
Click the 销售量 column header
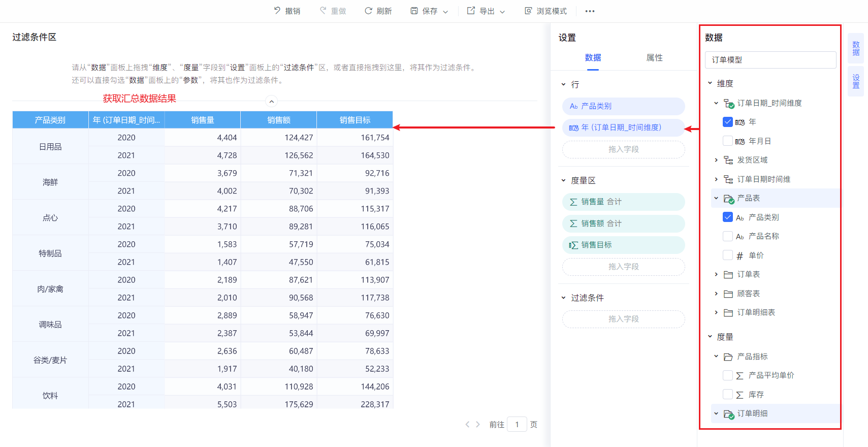[203, 120]
